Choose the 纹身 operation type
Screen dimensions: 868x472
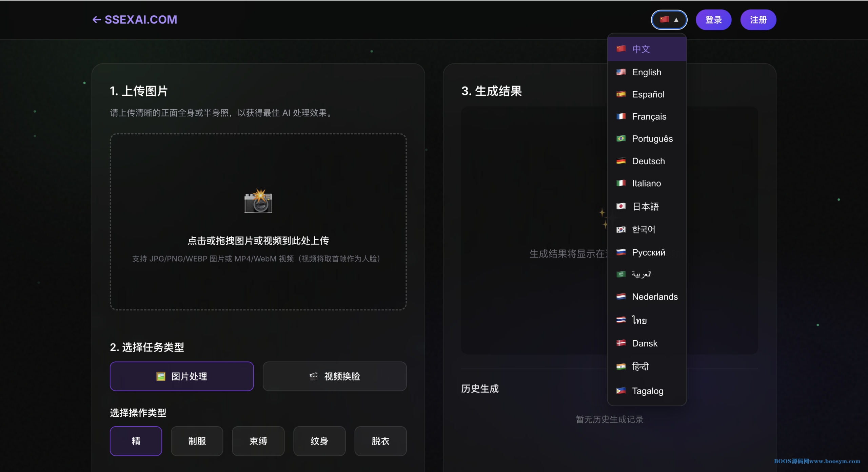pyautogui.click(x=319, y=441)
